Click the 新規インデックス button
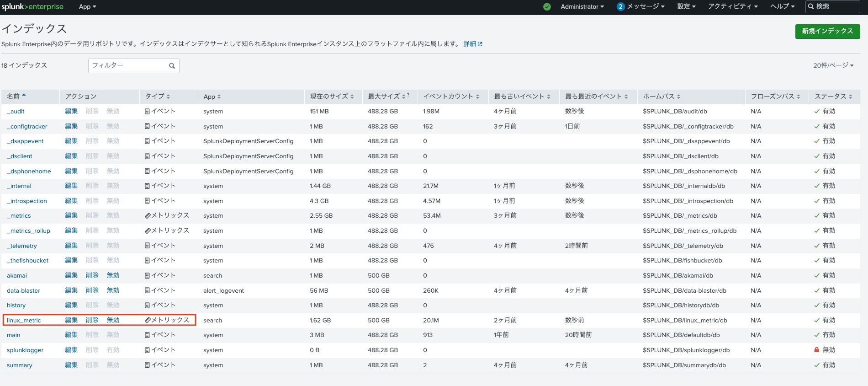This screenshot has height=386, width=868. click(x=827, y=31)
